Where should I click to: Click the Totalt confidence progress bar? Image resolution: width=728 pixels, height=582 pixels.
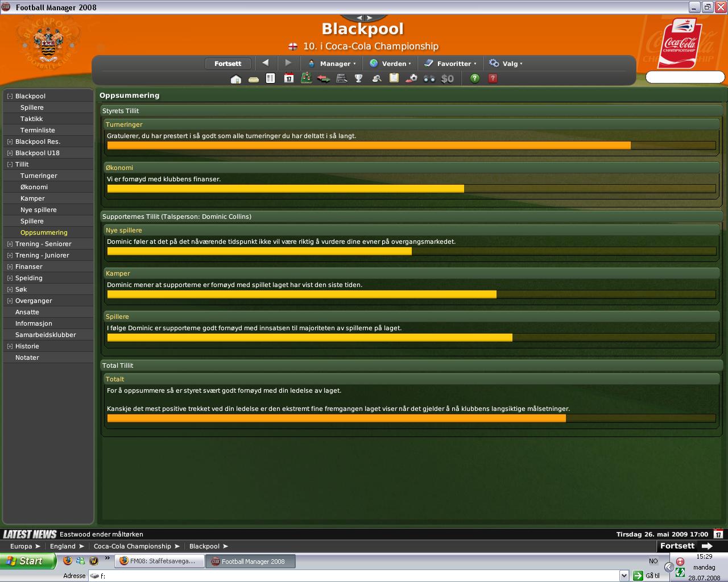pyautogui.click(x=411, y=418)
